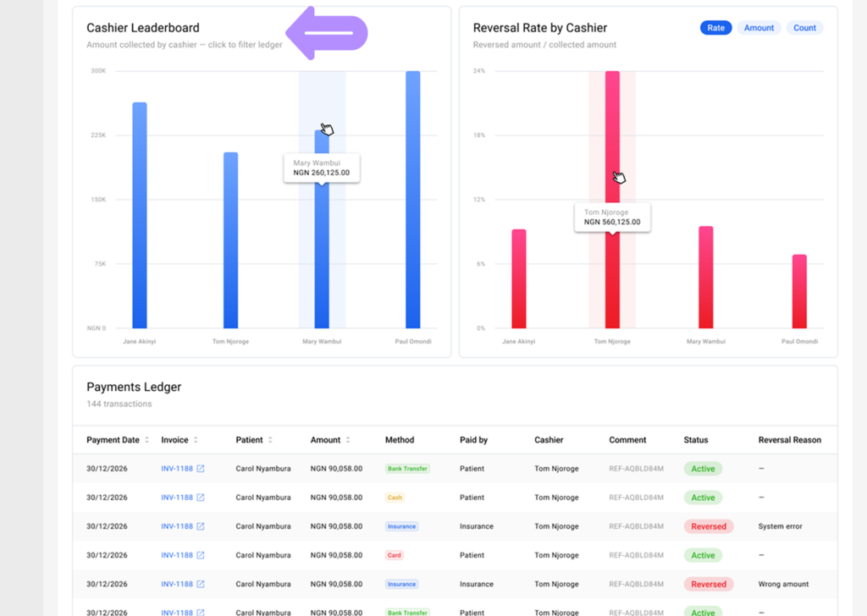This screenshot has width=867, height=616.
Task: Click the 'Method' column header
Action: (x=400, y=440)
